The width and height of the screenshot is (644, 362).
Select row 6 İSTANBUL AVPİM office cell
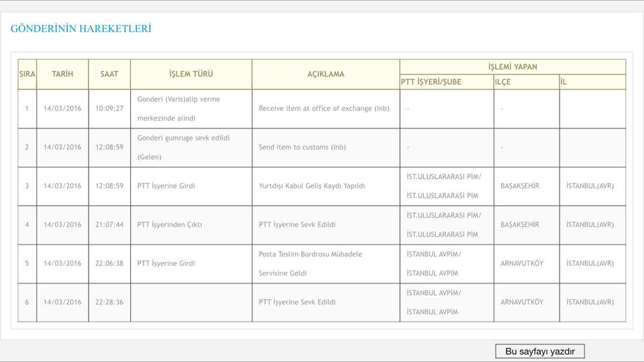point(447,302)
